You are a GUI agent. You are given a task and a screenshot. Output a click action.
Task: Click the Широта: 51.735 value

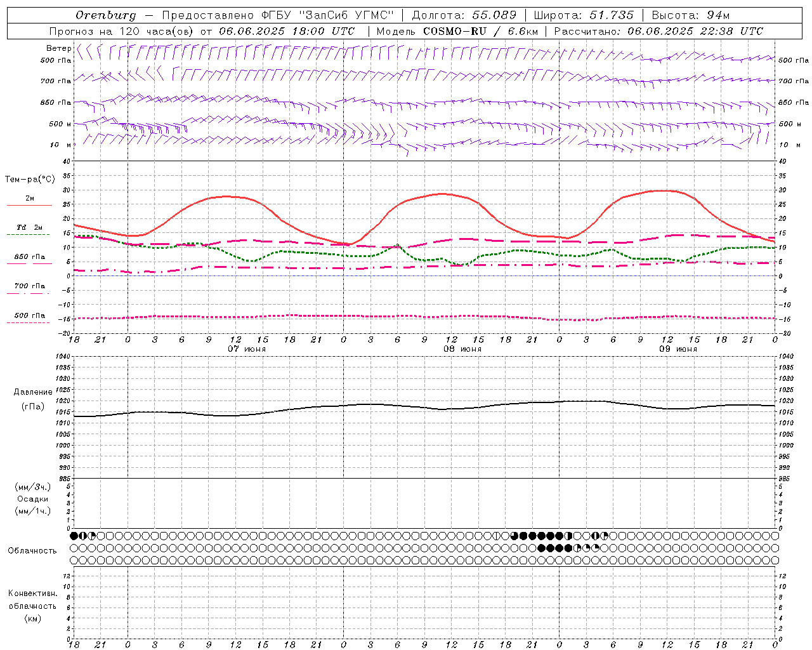584,15
